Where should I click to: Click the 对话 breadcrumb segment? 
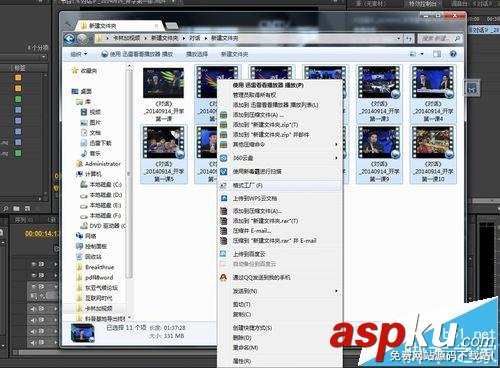(x=195, y=38)
